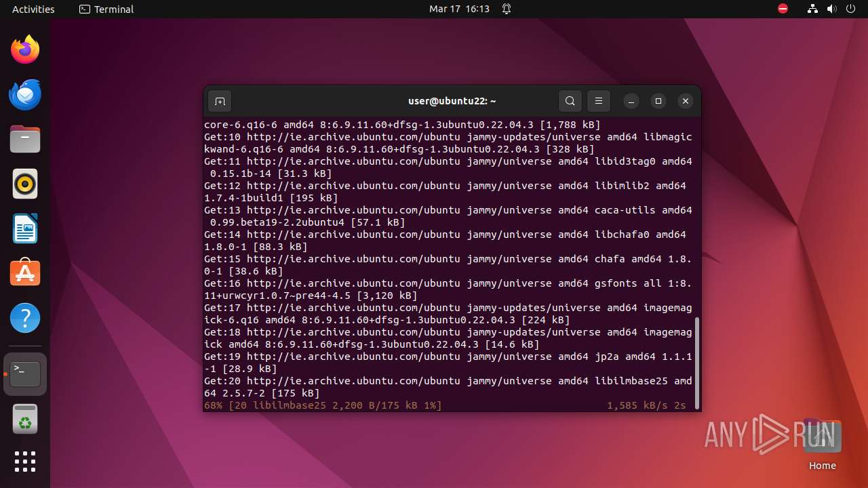Open LibreOffice Writer from the dock

coord(25,228)
